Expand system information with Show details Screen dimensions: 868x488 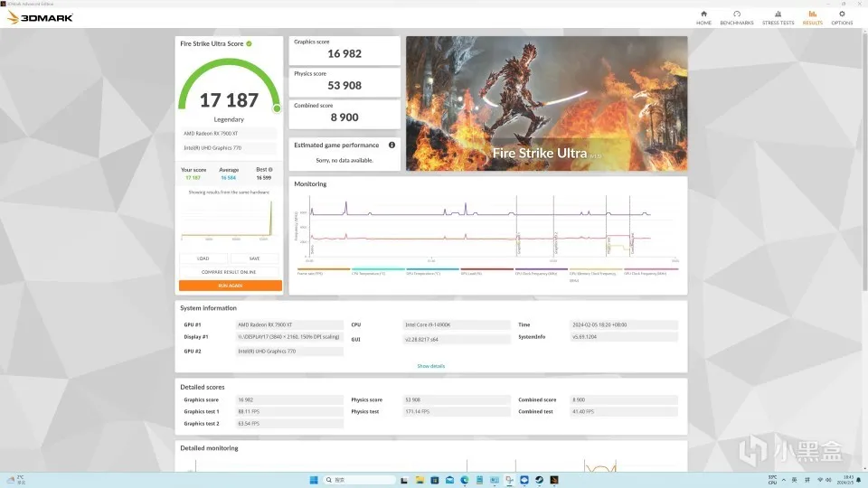pyautogui.click(x=430, y=366)
